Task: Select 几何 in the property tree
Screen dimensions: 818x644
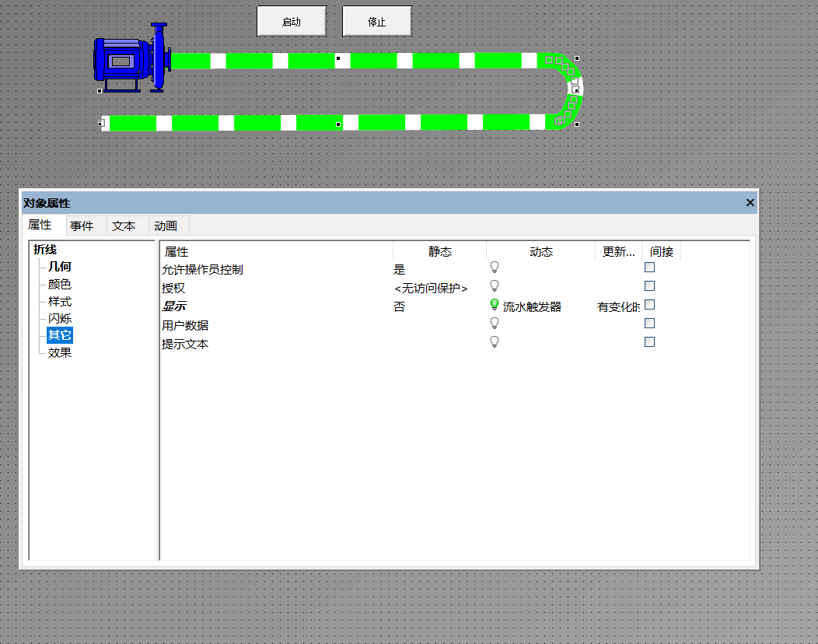Action: tap(60, 267)
